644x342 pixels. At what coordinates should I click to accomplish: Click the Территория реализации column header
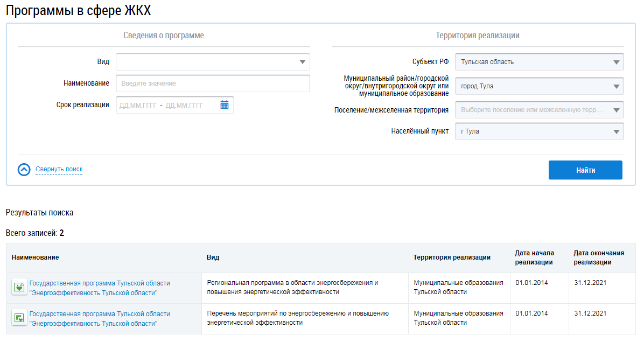[452, 257]
